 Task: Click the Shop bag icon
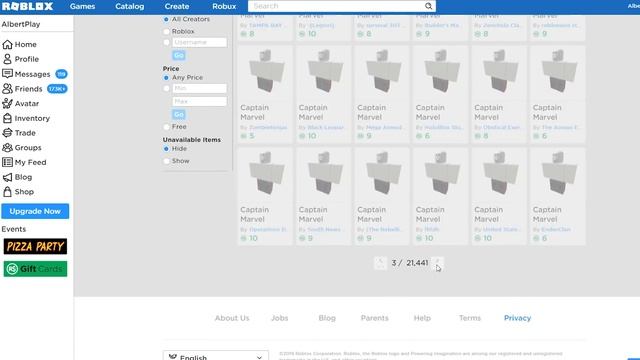7,191
